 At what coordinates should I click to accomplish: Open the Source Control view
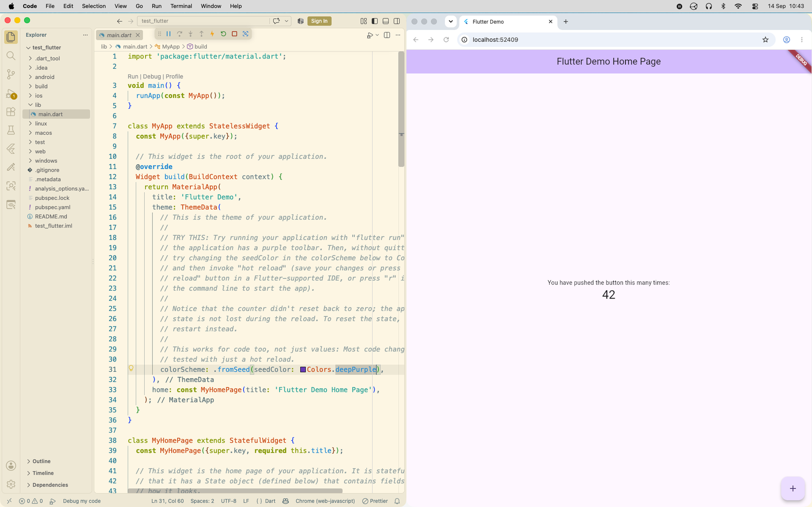coord(11,74)
